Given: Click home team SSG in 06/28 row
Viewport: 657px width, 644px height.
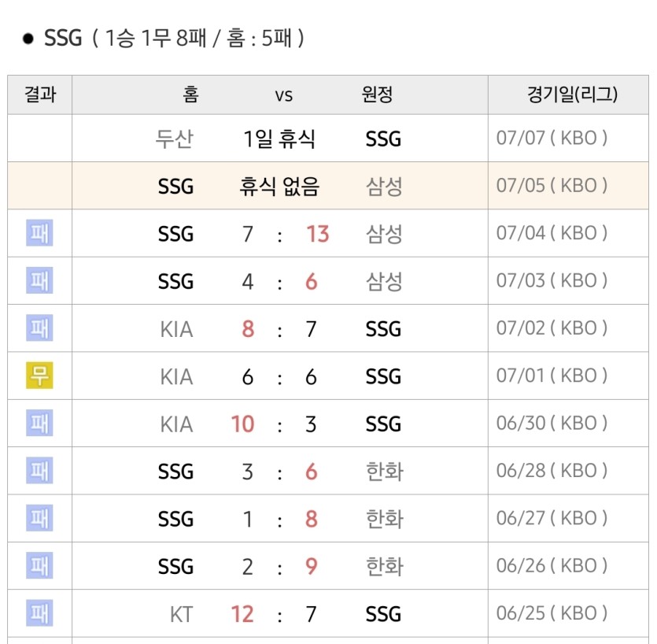Looking at the screenshot, I should click(x=175, y=472).
